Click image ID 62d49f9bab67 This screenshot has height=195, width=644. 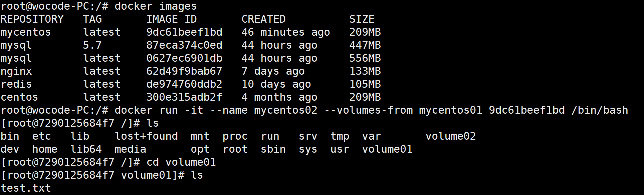click(184, 71)
